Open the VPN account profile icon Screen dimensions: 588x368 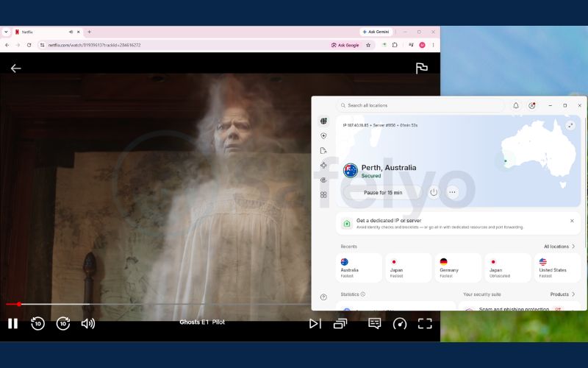[531, 105]
